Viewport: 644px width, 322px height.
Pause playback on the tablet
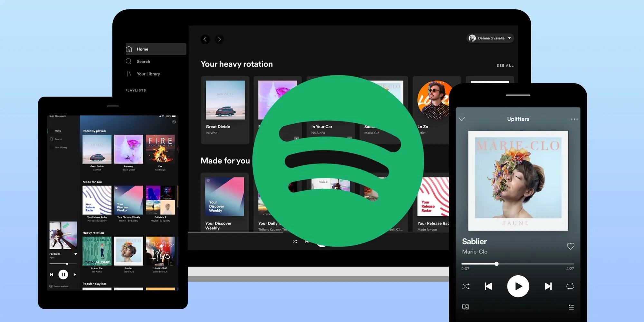pos(63,275)
